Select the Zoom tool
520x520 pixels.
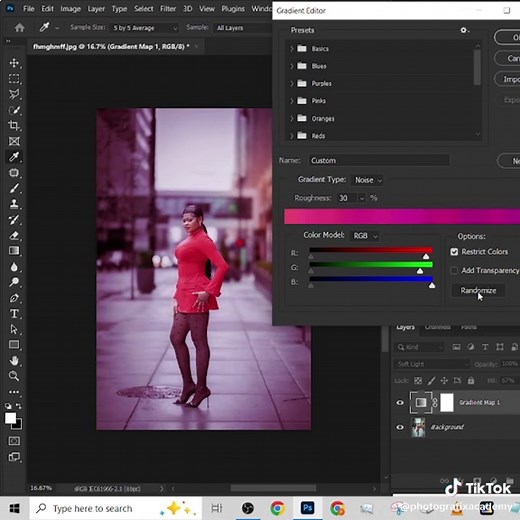(x=14, y=376)
